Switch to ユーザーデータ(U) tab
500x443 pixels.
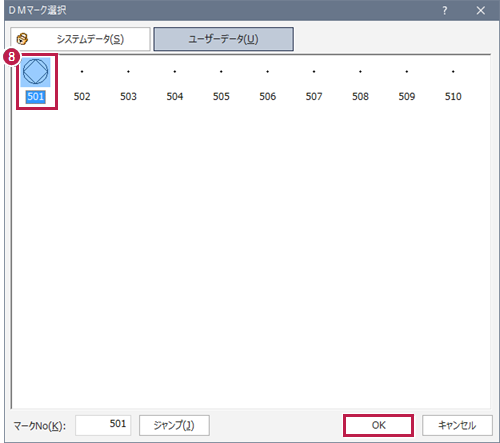(x=223, y=39)
